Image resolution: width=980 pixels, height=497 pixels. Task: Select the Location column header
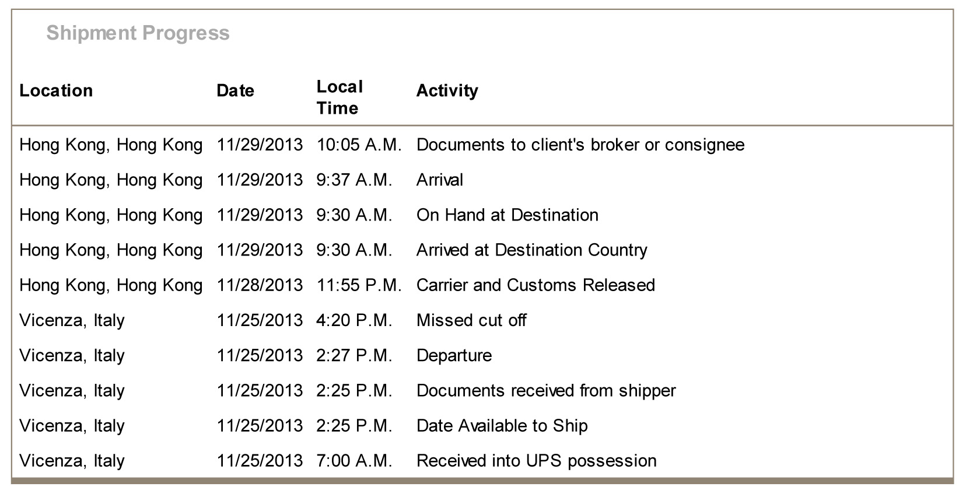(x=56, y=91)
